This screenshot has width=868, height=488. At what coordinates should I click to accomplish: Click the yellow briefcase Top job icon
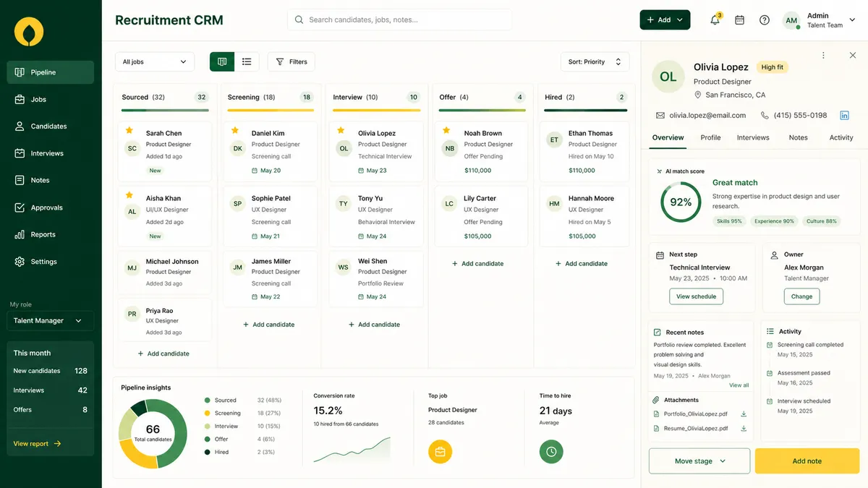pos(440,452)
